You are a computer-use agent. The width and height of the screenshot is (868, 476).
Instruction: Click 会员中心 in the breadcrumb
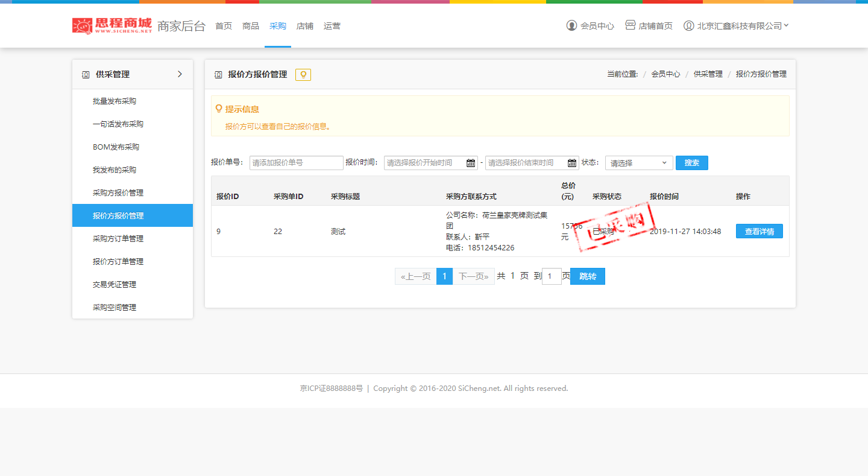665,74
